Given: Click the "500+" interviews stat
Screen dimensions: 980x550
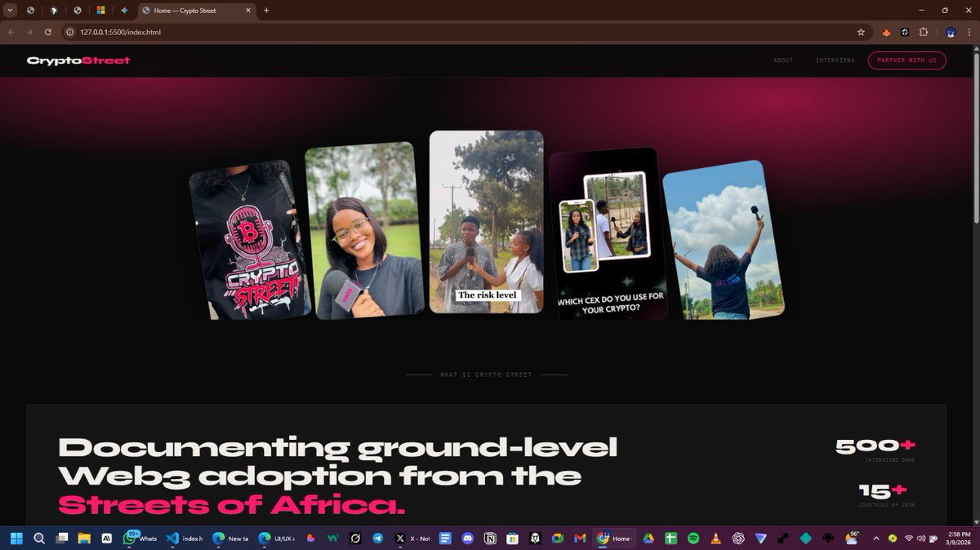Looking at the screenshot, I should tap(875, 446).
